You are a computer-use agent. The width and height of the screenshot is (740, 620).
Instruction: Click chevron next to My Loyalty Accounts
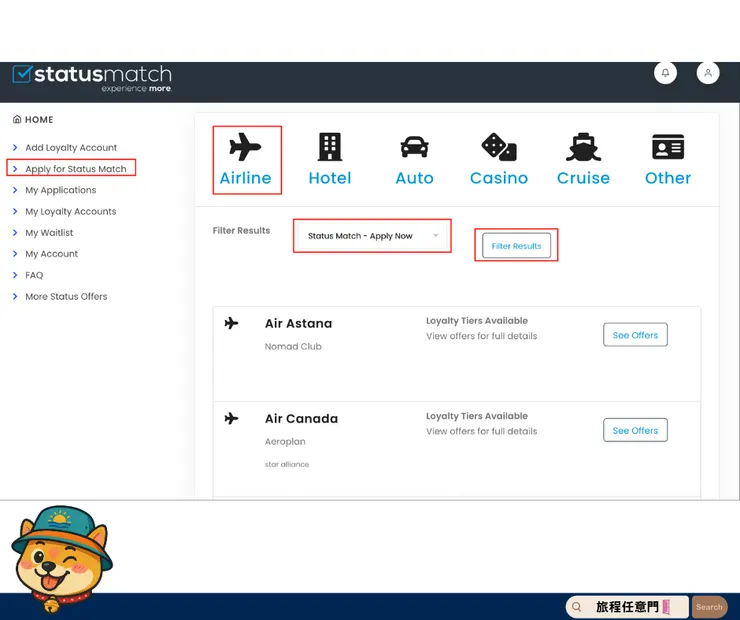(x=15, y=211)
